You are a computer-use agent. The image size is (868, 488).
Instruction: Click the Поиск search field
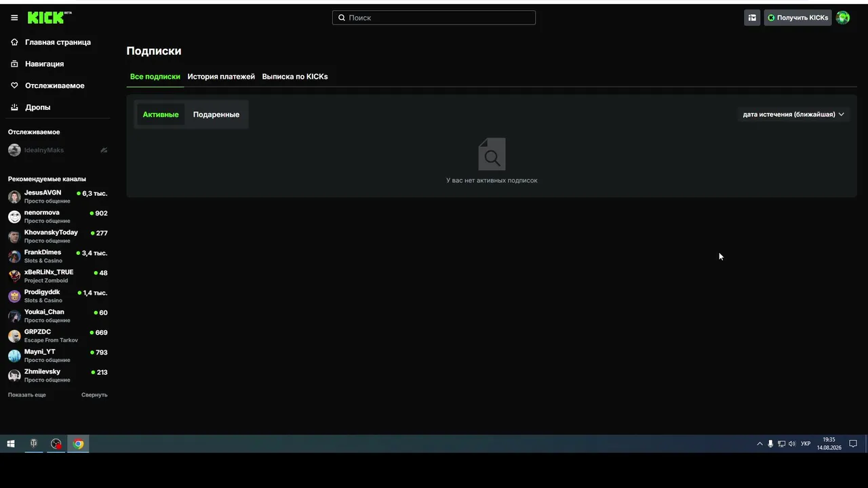click(x=434, y=18)
